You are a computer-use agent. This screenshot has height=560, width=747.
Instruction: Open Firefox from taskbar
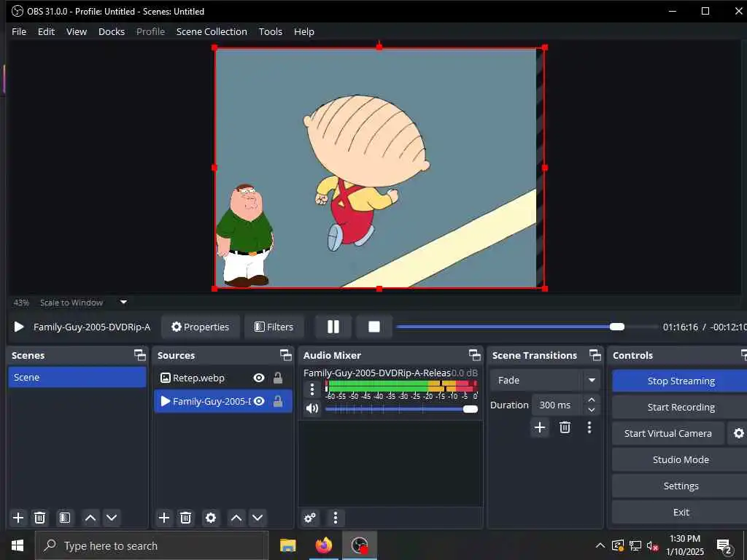(324, 545)
